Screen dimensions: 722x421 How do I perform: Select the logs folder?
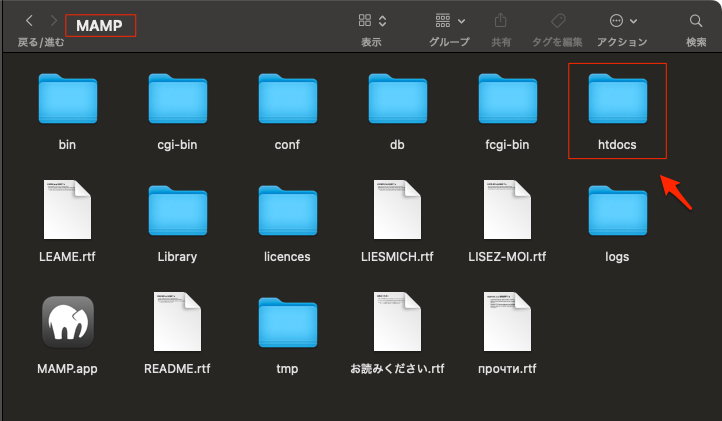click(617, 212)
